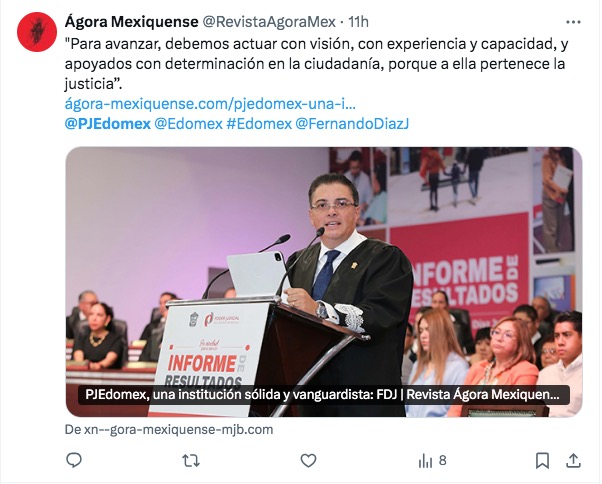602x484 pixels.
Task: Open the Informe de Resultados card image
Action: tap(324, 282)
